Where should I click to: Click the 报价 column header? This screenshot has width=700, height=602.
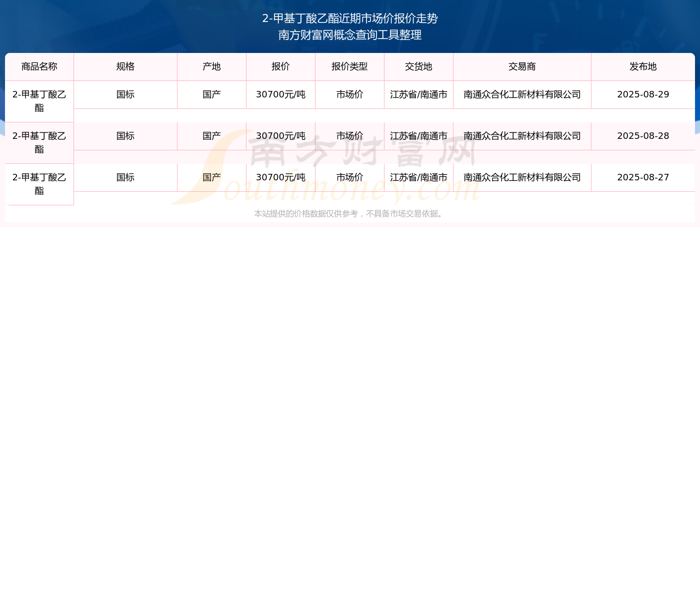click(281, 67)
